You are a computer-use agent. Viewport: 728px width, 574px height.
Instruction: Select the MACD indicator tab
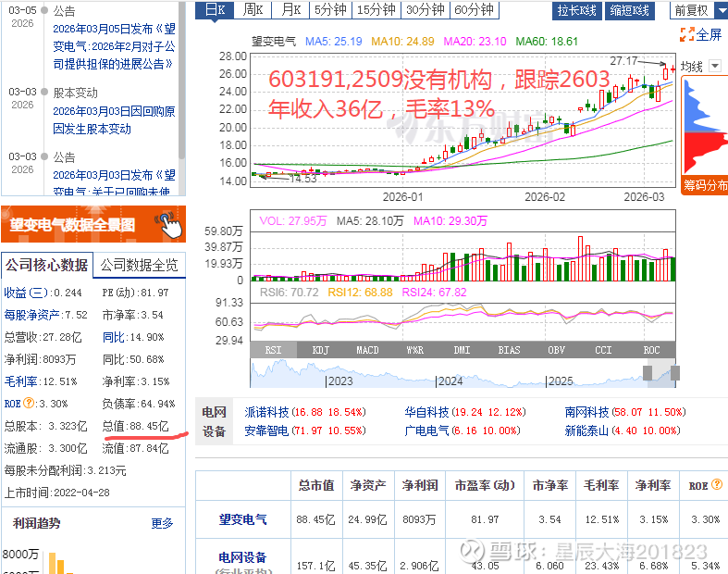click(x=367, y=350)
